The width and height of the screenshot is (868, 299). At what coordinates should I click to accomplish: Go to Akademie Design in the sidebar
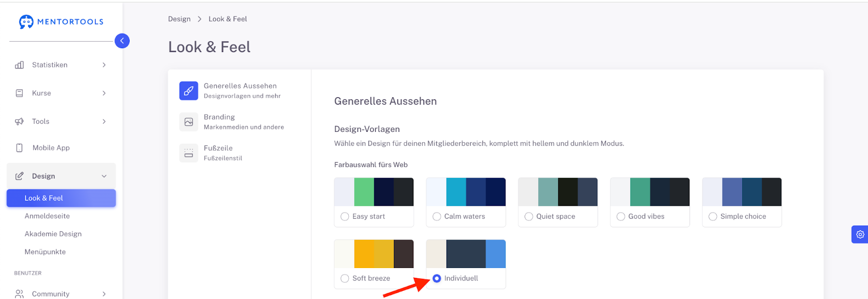[53, 234]
